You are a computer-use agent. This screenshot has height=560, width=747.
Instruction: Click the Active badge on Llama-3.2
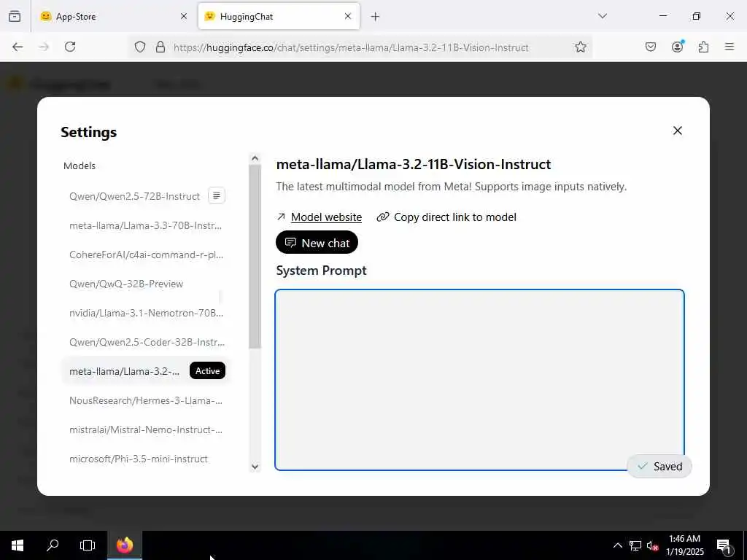pyautogui.click(x=208, y=371)
